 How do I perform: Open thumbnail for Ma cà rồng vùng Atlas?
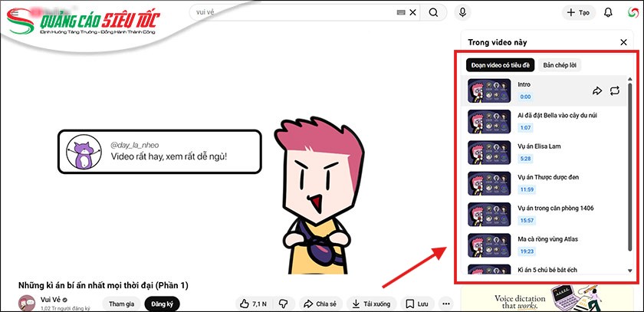[x=489, y=245]
